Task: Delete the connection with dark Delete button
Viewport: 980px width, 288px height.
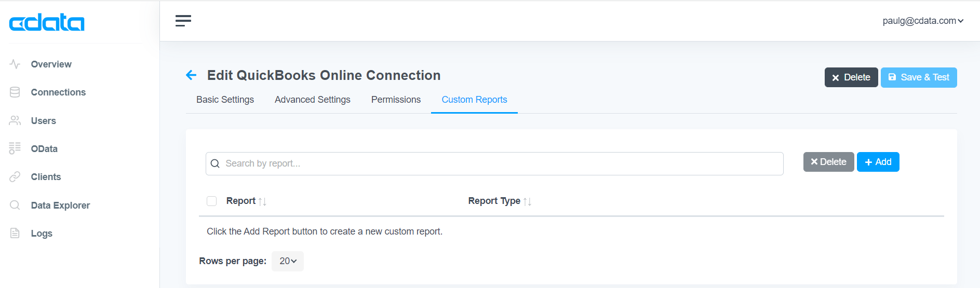Action: (x=851, y=77)
